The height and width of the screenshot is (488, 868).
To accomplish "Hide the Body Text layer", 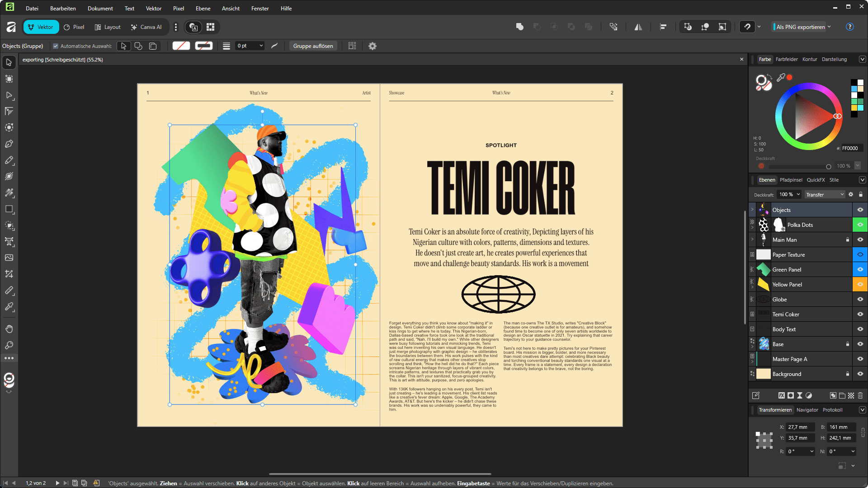I will click(x=860, y=329).
